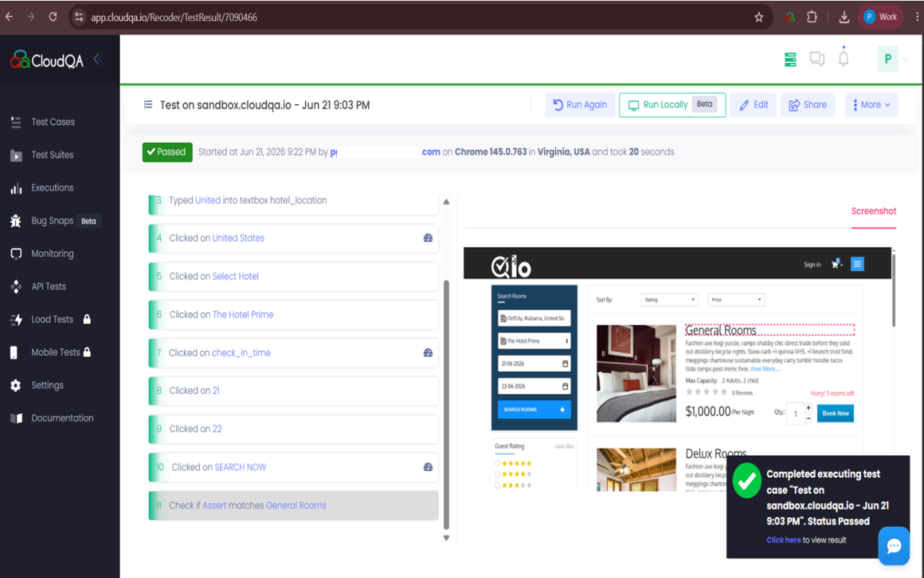
Task: Open the chat messages icon in the header
Action: (817, 59)
